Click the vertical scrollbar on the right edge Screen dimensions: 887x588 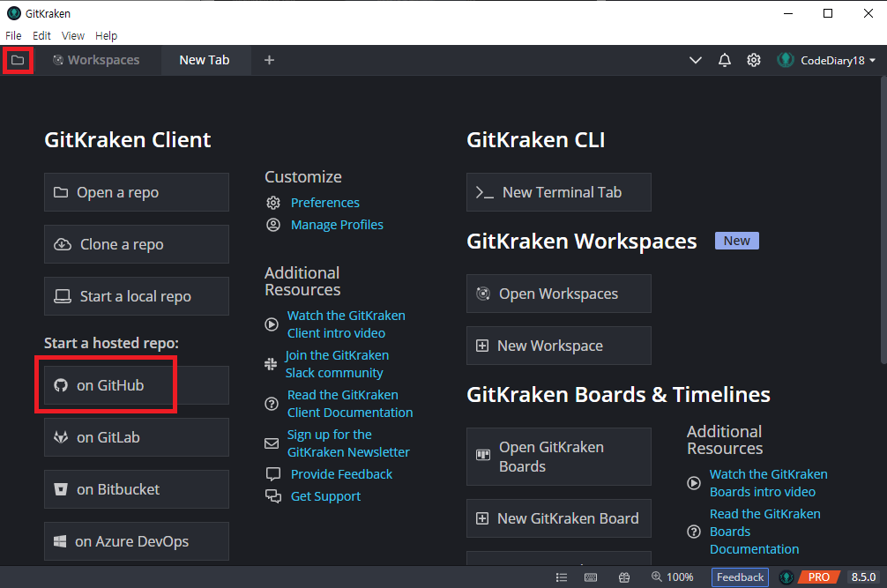pos(883,220)
